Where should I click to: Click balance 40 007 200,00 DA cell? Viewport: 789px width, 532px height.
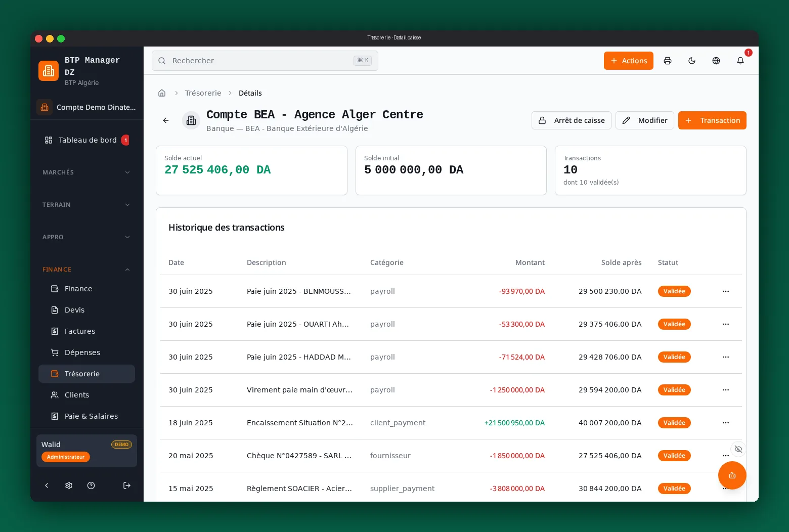click(x=610, y=423)
